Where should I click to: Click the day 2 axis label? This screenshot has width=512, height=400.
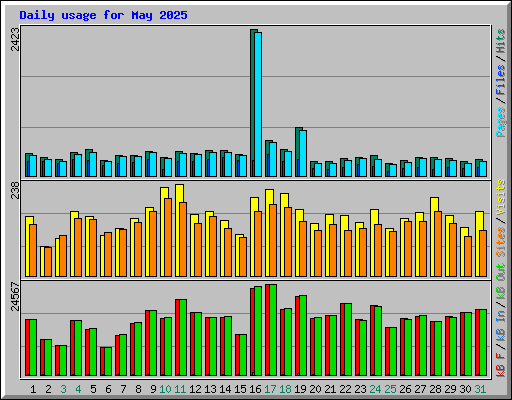click(x=48, y=389)
